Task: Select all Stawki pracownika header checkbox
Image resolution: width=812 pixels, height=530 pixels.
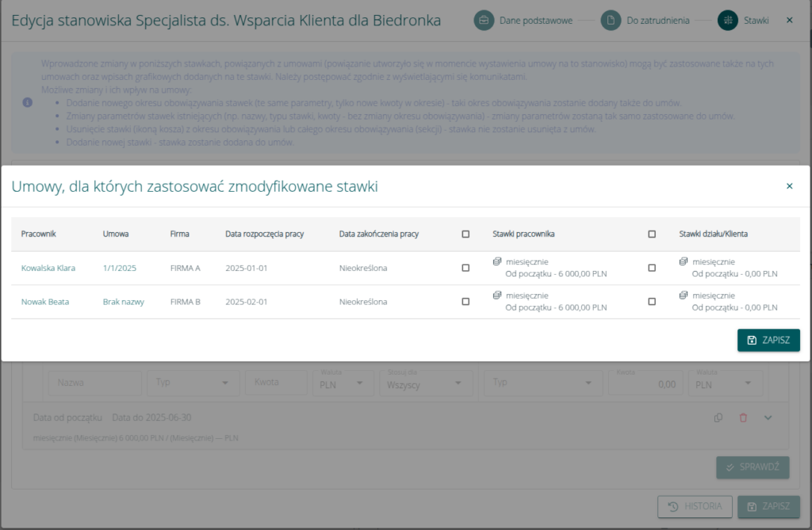Action: (x=465, y=234)
